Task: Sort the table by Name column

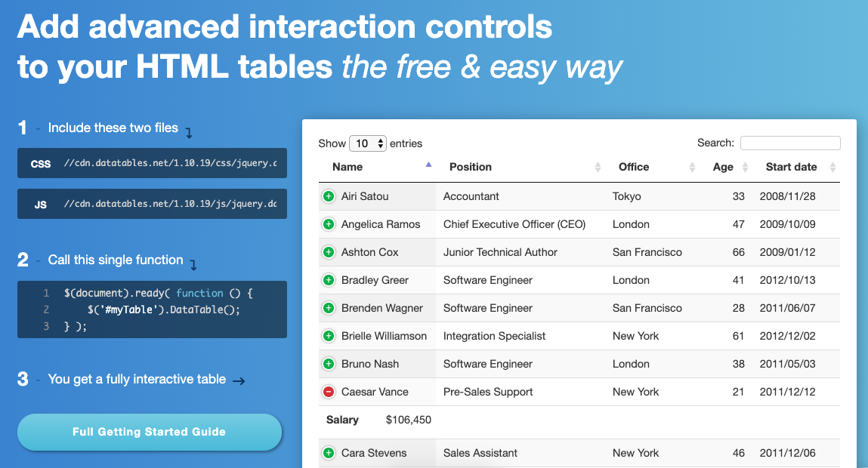Action: click(348, 167)
